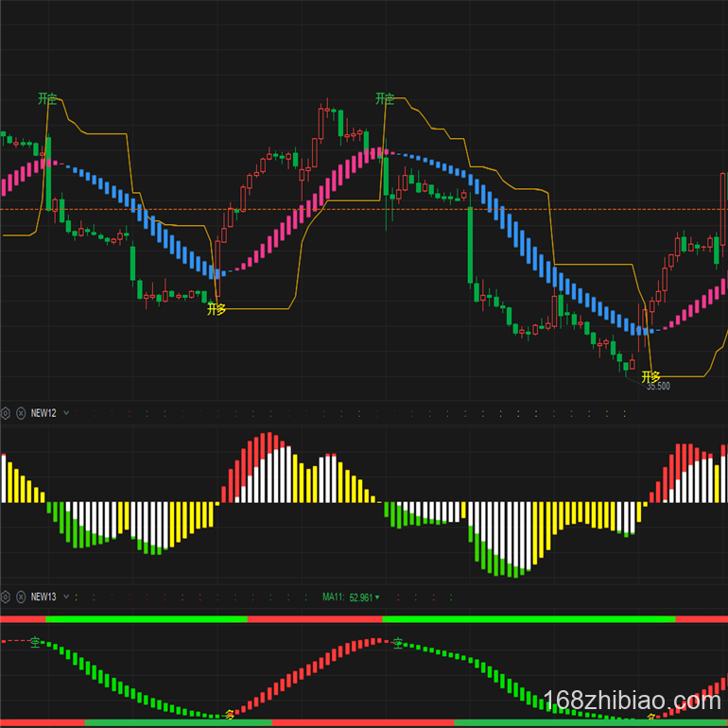Image resolution: width=728 pixels, height=728 pixels.
Task: Click the first green 开空 signal at top left
Action: pyautogui.click(x=47, y=98)
